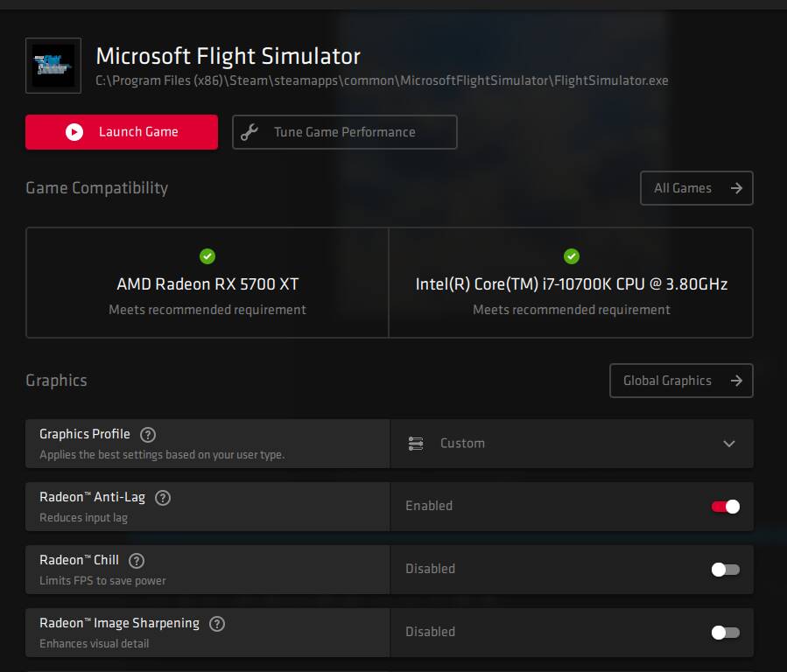
Task: Click the arrow icon beside Global Graphics
Action: click(736, 381)
